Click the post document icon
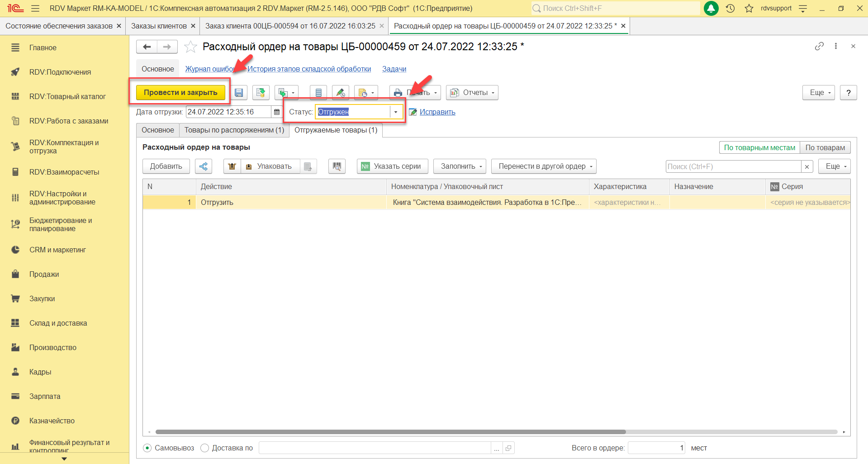Image resolution: width=868 pixels, height=464 pixels. pos(261,93)
